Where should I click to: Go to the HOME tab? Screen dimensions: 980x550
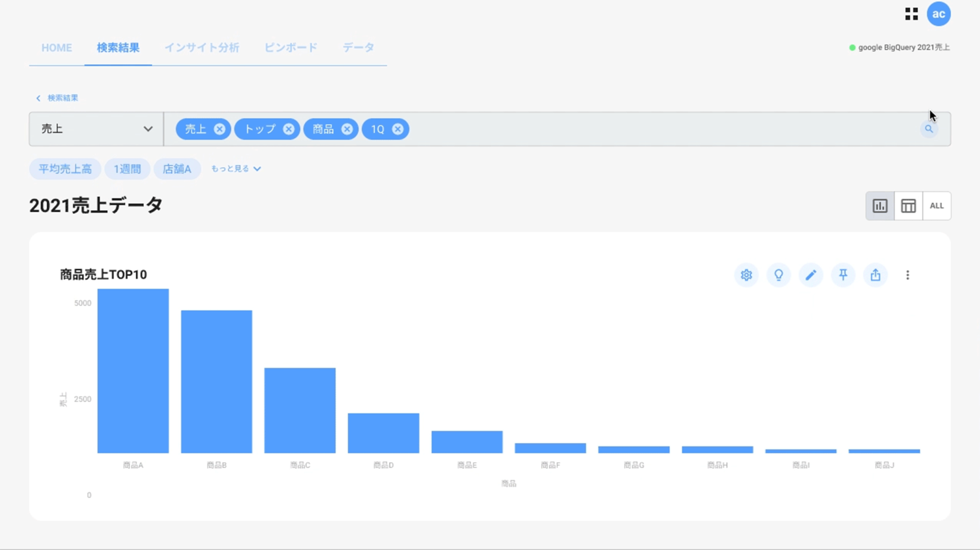pos(56,48)
